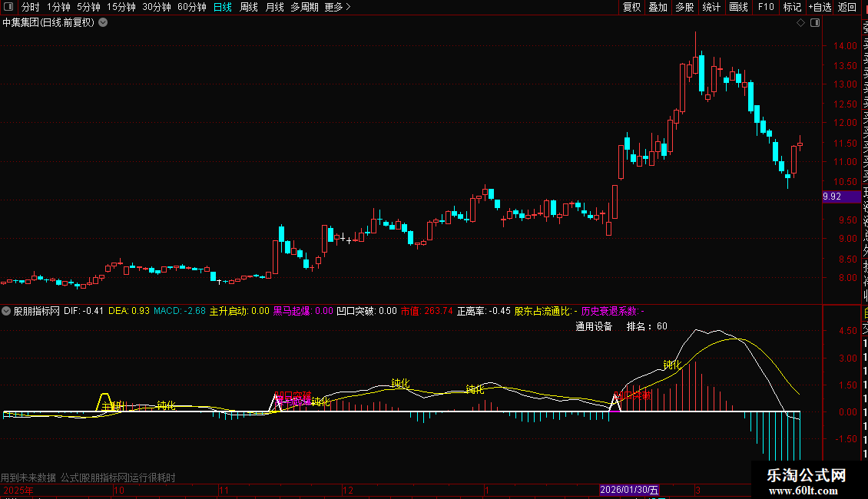Click the 用到未来数据 warning text
The width and height of the screenshot is (868, 499).
(x=28, y=478)
